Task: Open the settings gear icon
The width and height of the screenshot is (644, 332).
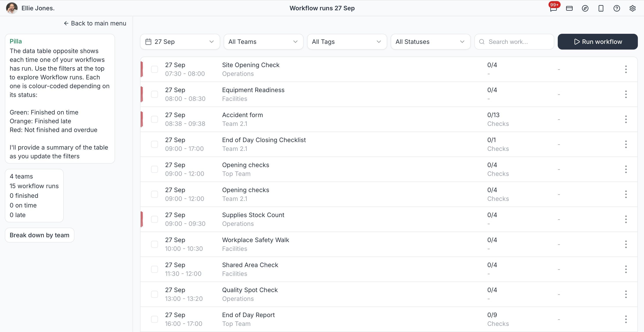Action: [633, 9]
